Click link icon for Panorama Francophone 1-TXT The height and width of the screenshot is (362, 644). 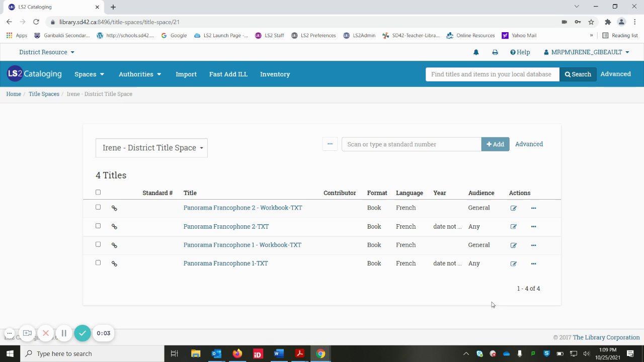(114, 264)
